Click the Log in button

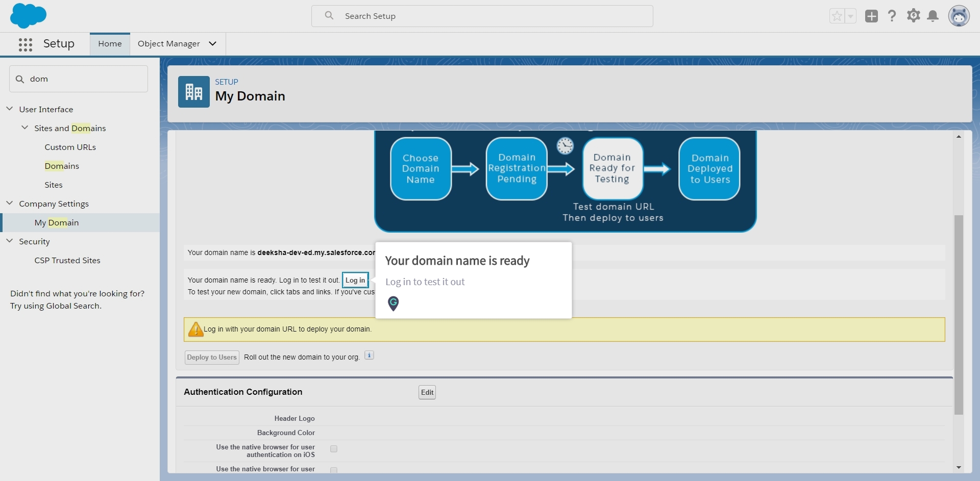[x=355, y=280]
